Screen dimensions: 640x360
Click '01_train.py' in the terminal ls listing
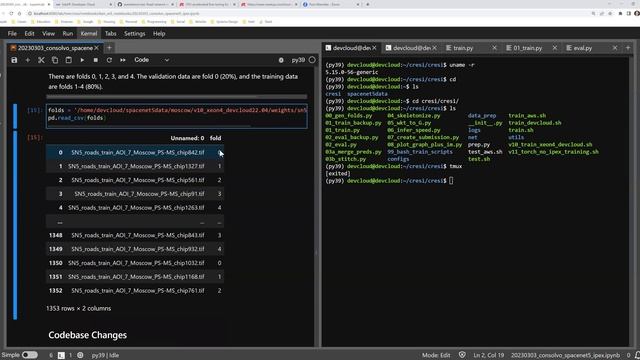coord(342,130)
